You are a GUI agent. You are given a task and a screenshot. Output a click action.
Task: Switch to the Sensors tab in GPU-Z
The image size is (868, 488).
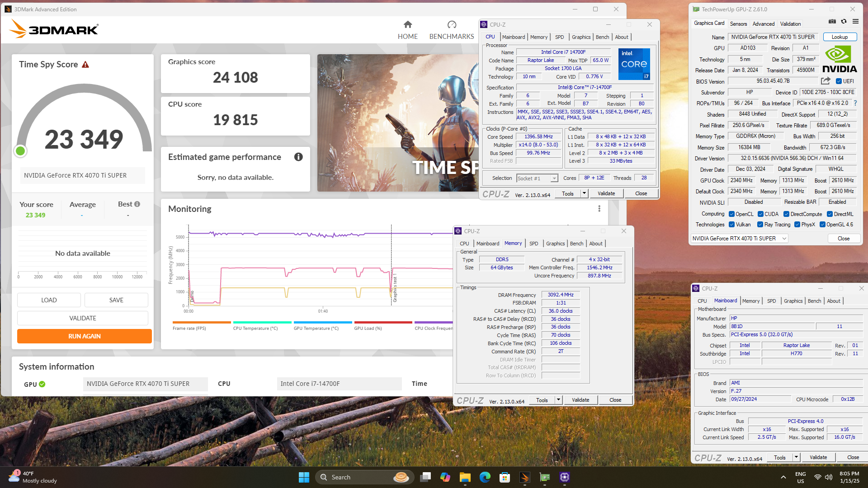[x=738, y=24]
